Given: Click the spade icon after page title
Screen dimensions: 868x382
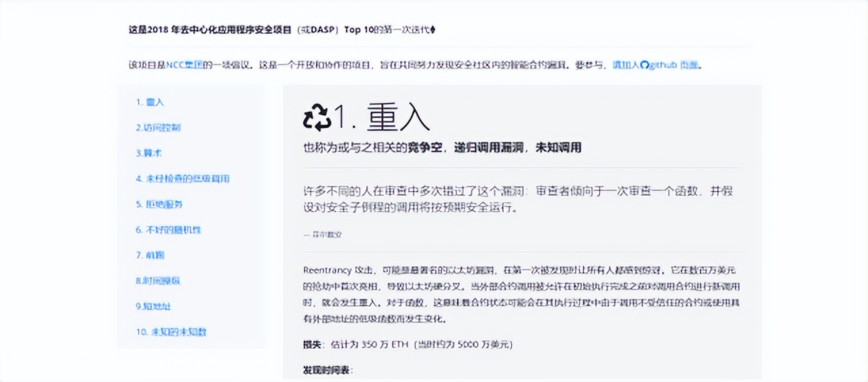Looking at the screenshot, I should tap(433, 30).
